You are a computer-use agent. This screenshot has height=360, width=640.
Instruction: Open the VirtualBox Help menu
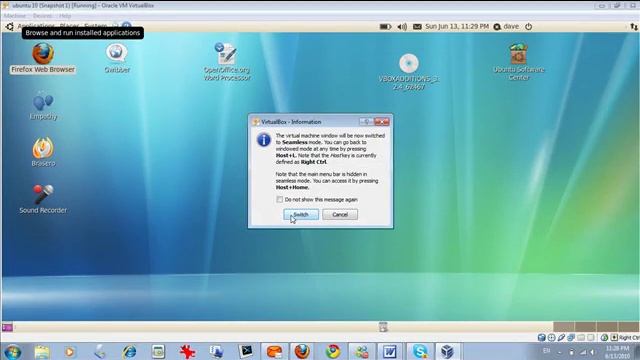coord(65,16)
